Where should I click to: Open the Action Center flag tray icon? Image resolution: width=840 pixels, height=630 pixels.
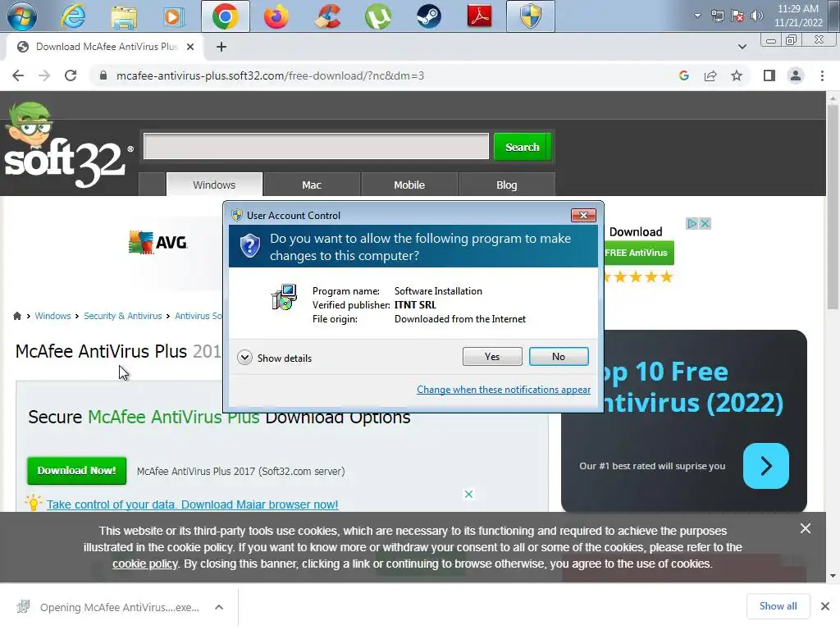click(737, 16)
